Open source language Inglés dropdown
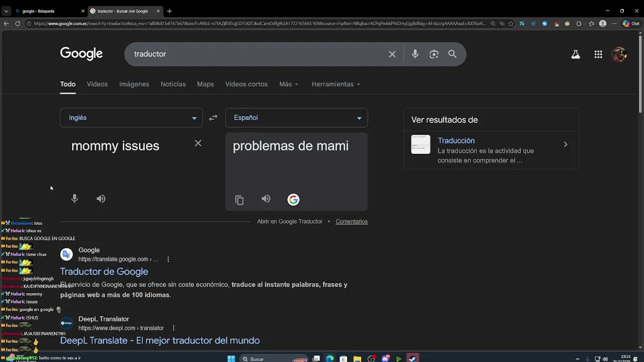Screen dimensions: 644x362 131,118
